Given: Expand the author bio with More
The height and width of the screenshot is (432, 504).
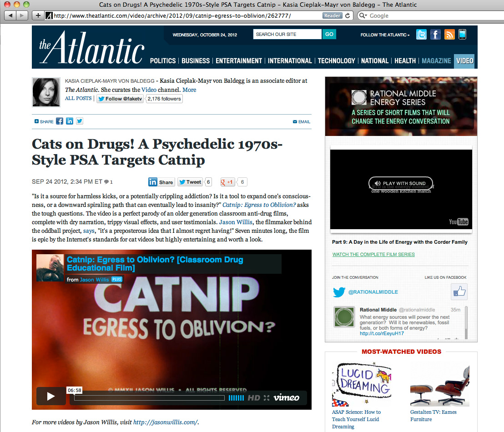Looking at the screenshot, I should [x=189, y=90].
